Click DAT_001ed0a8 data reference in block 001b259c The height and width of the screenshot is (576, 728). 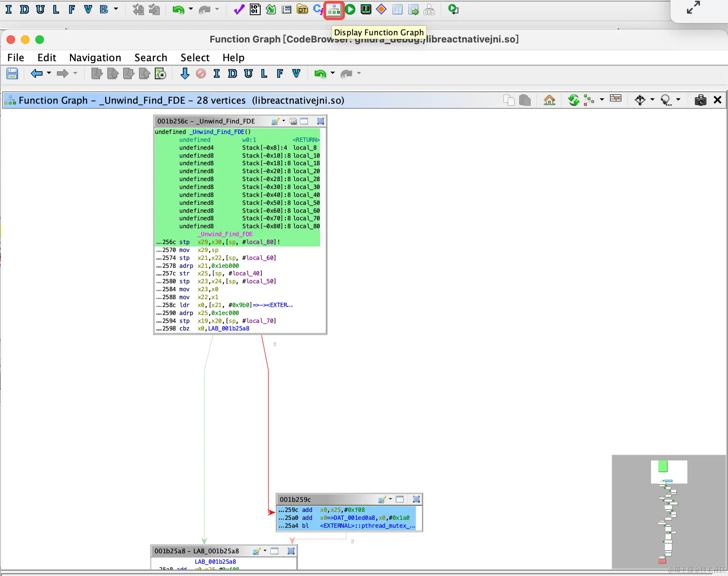coord(354,518)
